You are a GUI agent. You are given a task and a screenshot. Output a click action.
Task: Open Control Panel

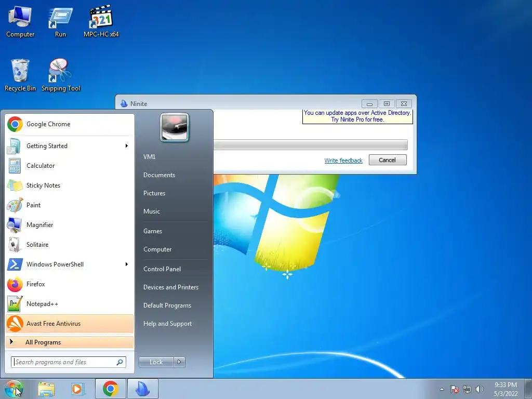coord(162,269)
